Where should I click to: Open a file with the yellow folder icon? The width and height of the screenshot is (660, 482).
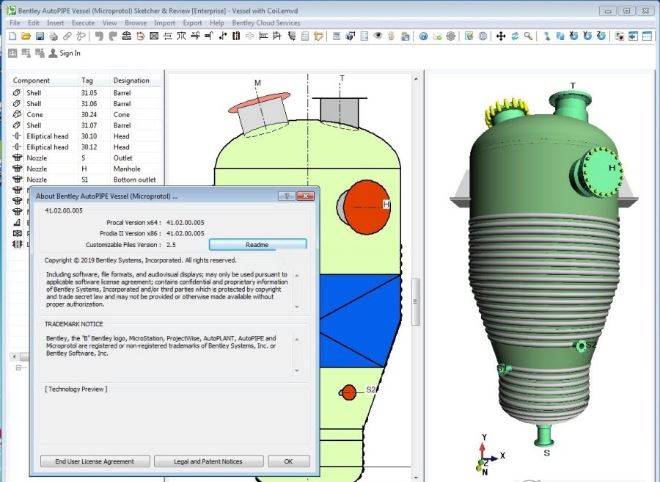(26, 36)
